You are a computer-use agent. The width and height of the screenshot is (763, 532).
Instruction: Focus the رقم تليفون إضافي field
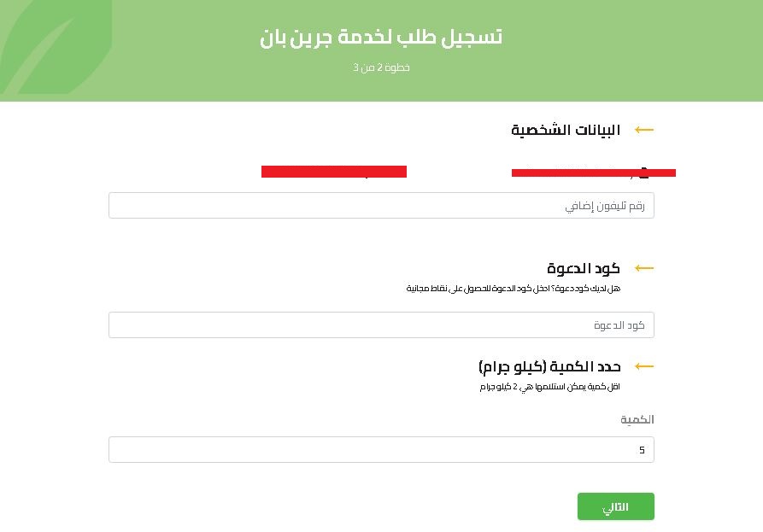(381, 206)
